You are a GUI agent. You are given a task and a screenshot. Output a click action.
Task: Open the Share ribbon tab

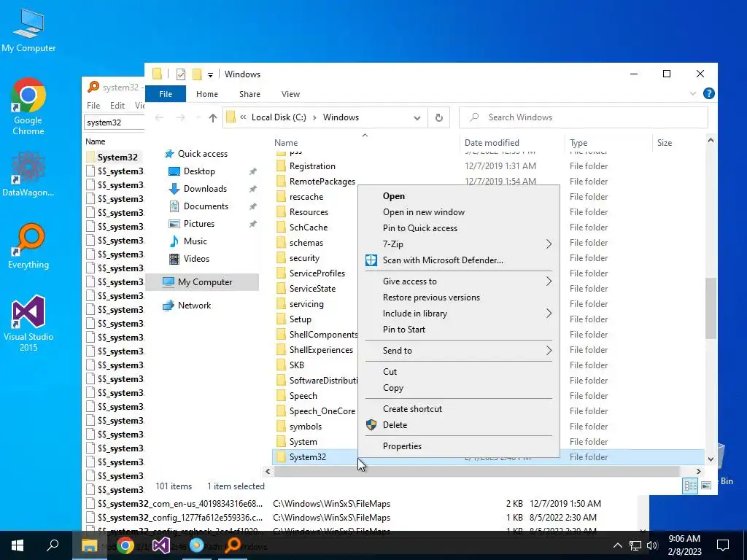click(x=249, y=94)
